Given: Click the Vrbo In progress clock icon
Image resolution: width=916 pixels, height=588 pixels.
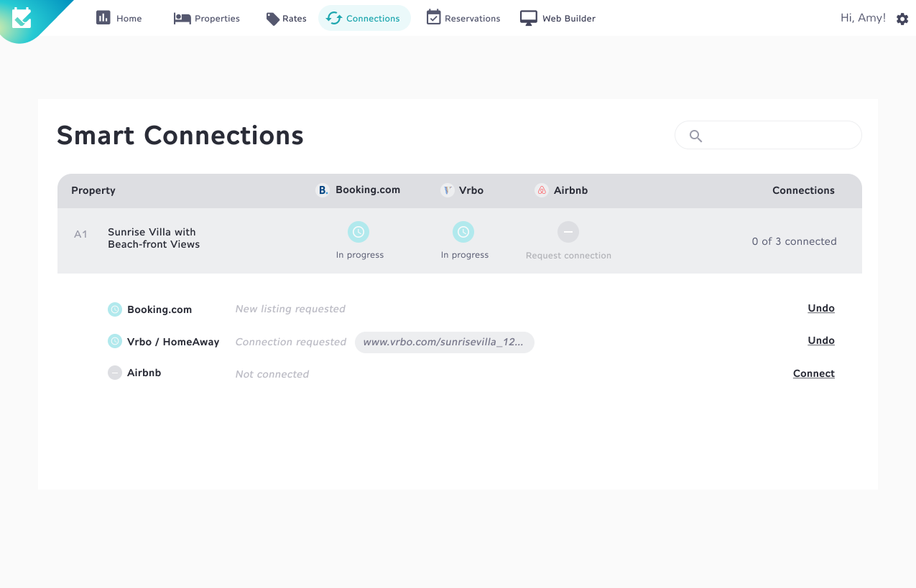Looking at the screenshot, I should [463, 232].
